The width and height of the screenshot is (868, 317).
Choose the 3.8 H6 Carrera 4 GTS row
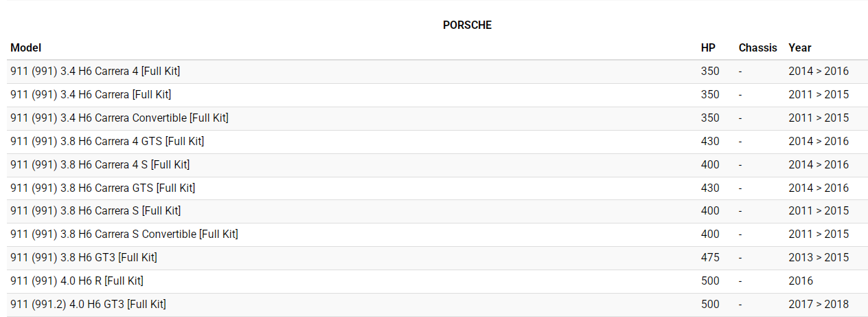pos(107,141)
